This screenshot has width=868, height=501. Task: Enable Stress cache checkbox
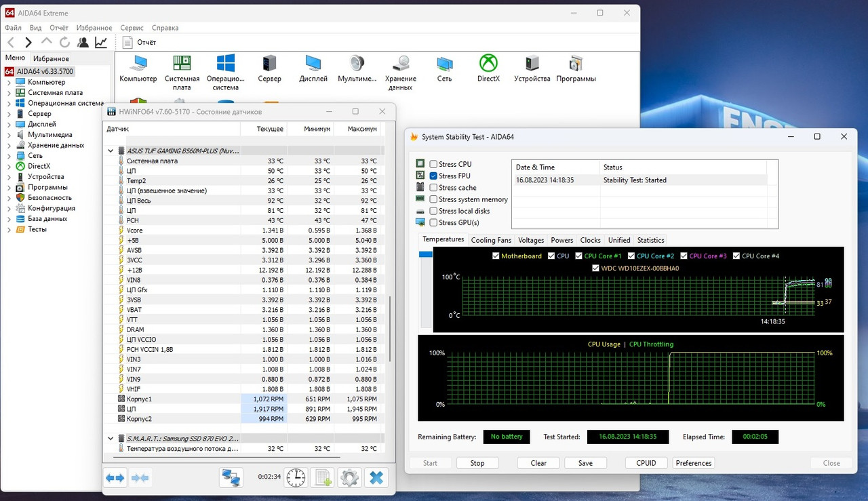click(x=433, y=188)
